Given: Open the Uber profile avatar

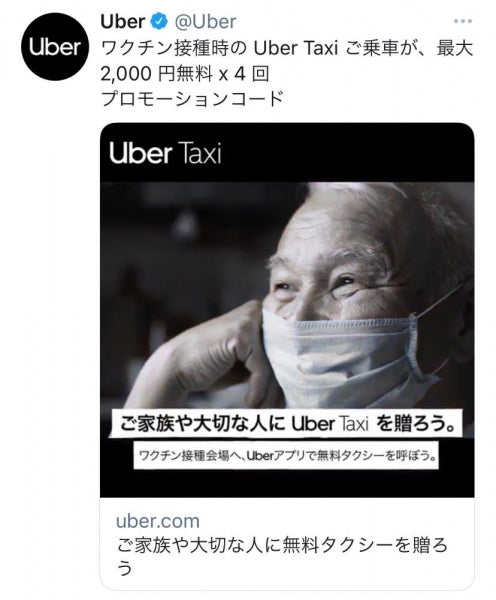Looking at the screenshot, I should pos(55,47).
